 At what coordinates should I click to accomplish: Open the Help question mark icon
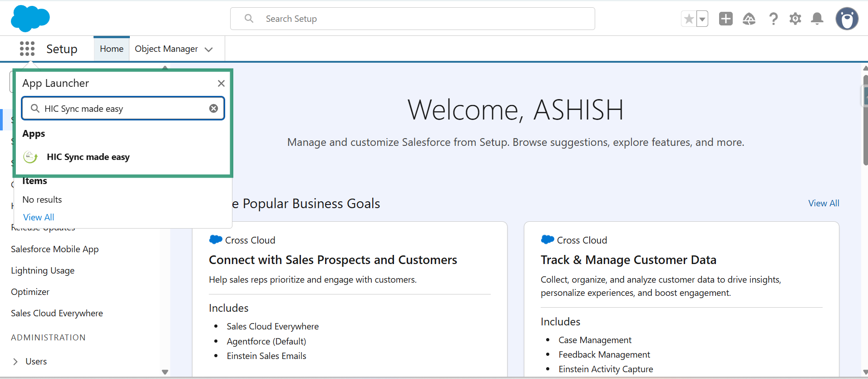pos(773,19)
